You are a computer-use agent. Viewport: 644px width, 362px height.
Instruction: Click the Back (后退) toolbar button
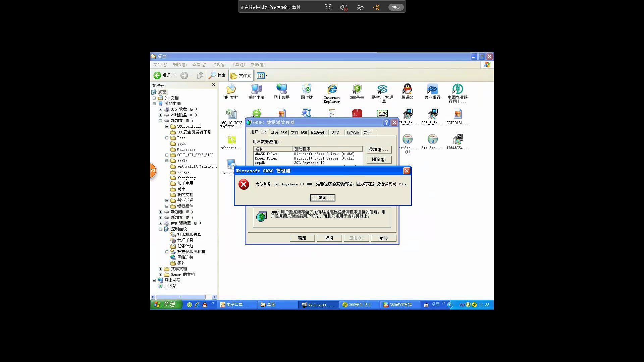(162, 75)
